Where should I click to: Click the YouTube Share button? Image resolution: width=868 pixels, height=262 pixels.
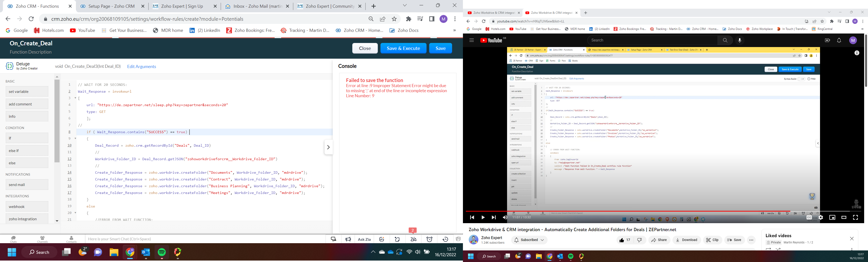[659, 240]
